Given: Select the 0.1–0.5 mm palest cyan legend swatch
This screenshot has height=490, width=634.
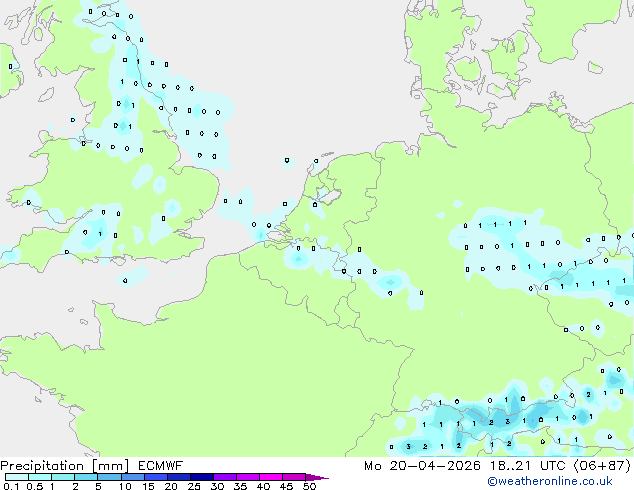Looking at the screenshot, I should point(17,477).
